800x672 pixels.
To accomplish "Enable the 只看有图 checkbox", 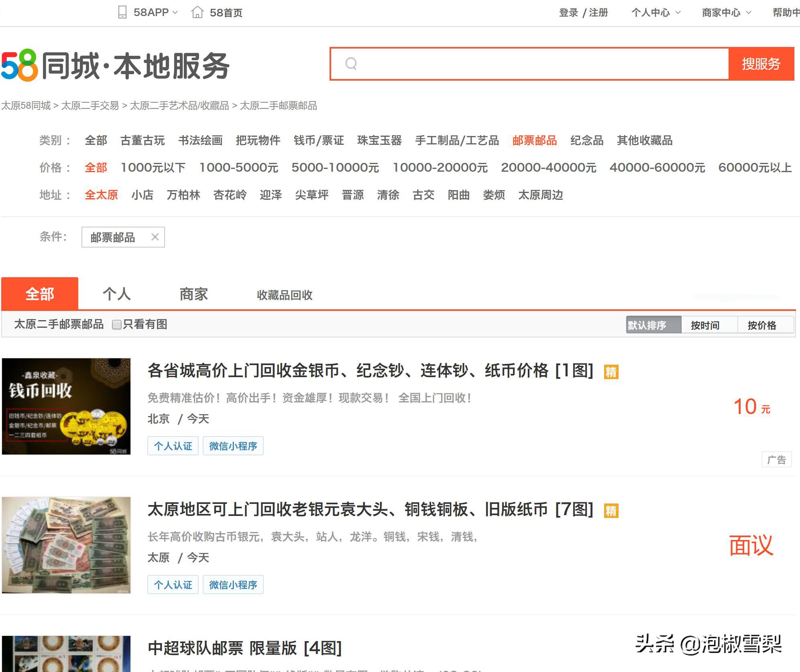I will coord(116,325).
